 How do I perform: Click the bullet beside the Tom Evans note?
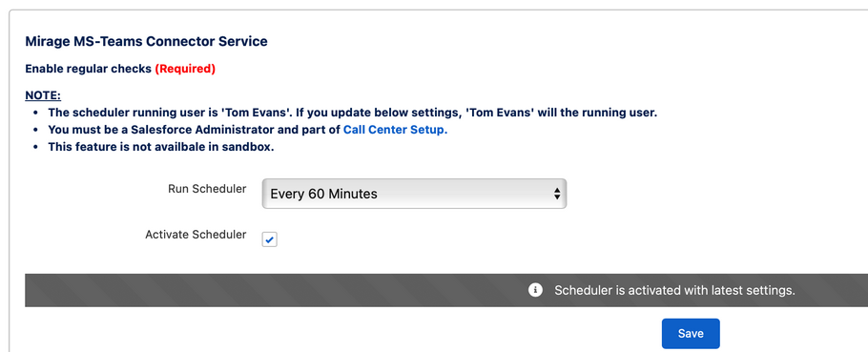click(x=36, y=113)
